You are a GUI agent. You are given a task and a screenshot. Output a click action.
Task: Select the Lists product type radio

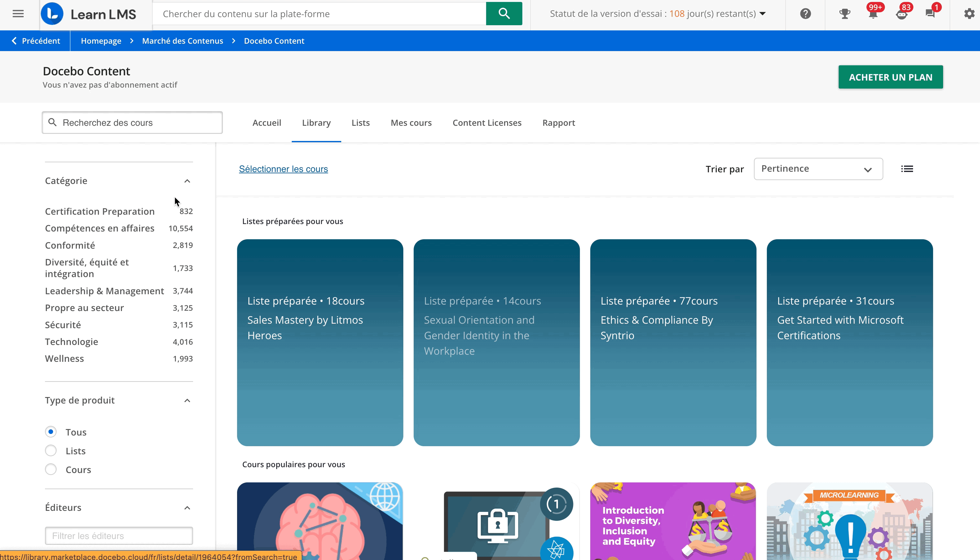click(x=51, y=450)
